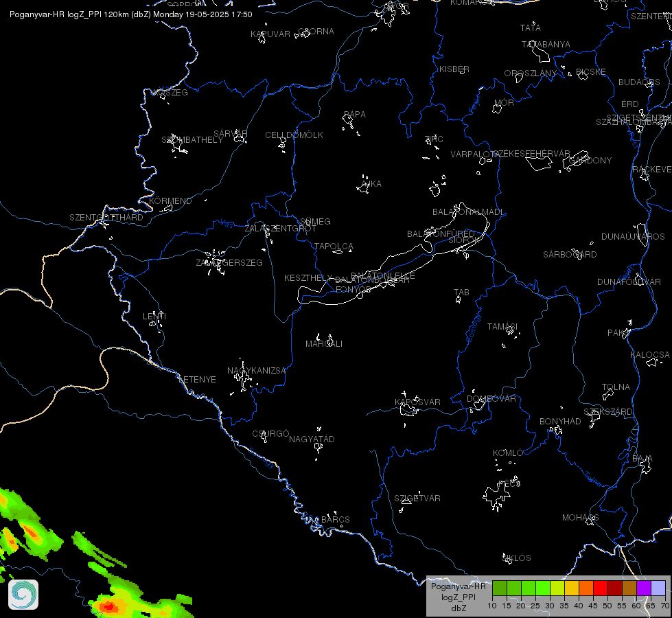Image resolution: width=672 pixels, height=618 pixels.
Task: Click the TATABÁNYA city label
Action: [546, 45]
